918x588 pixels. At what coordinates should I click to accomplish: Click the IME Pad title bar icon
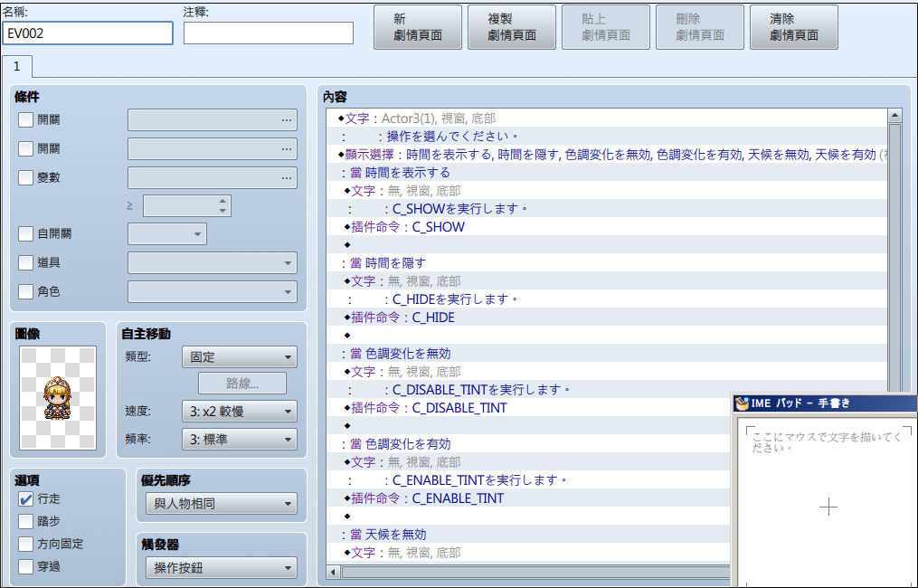[743, 403]
